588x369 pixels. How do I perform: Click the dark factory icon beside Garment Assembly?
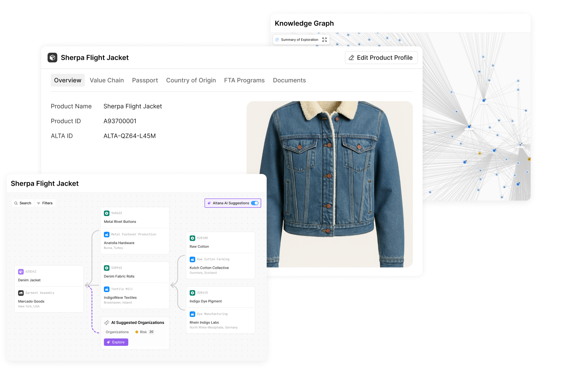click(x=21, y=293)
